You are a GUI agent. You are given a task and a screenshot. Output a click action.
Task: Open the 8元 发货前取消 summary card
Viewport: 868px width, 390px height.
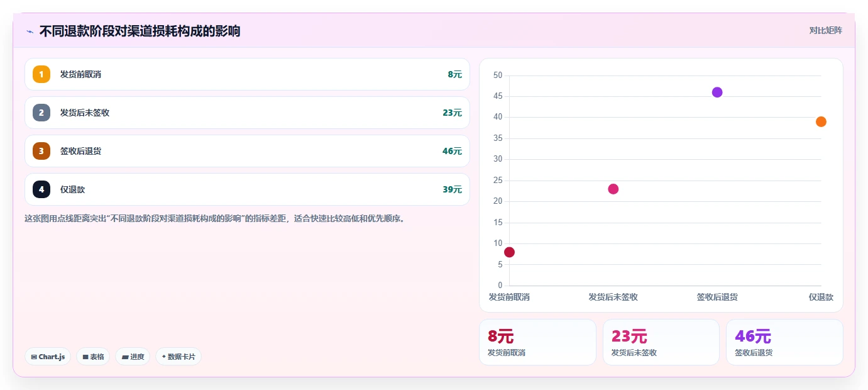(x=537, y=342)
